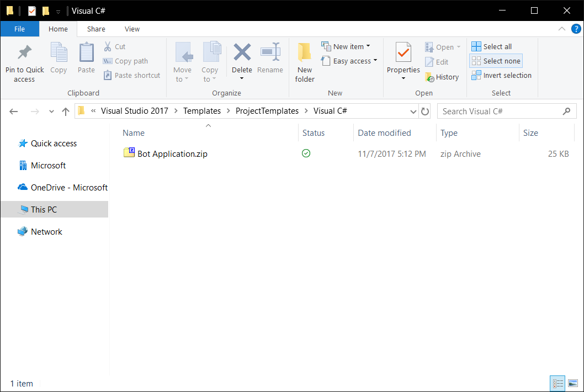This screenshot has width=584, height=392.
Task: Click Select all in the ribbon
Action: coord(492,46)
